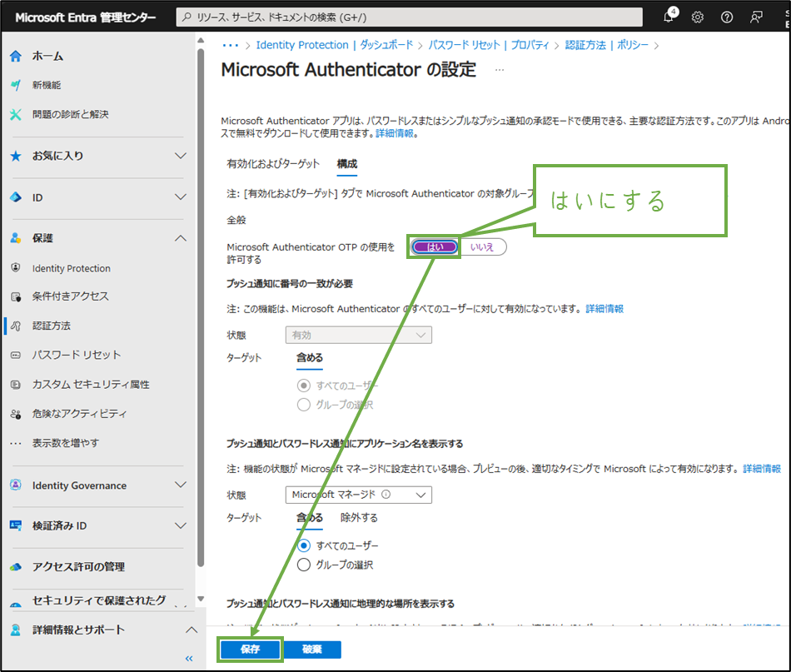Open the notifications bell icon
This screenshot has width=791, height=672.
point(669,16)
